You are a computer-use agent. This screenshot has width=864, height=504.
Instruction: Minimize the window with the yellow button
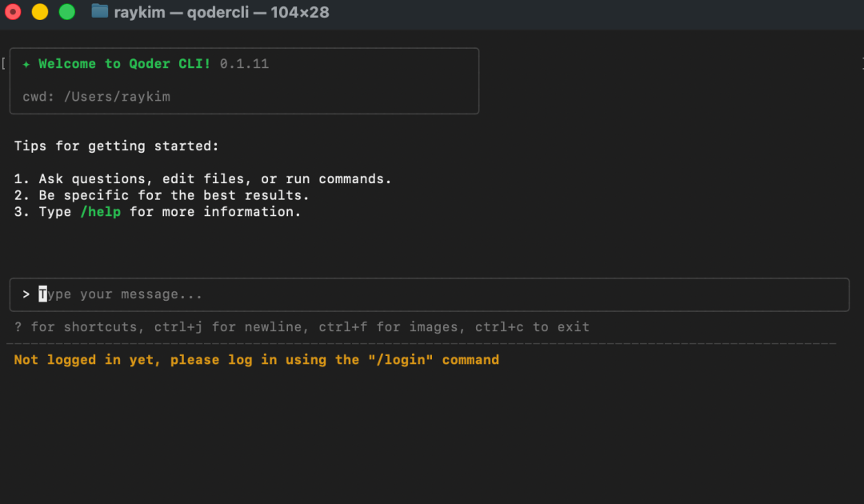click(39, 12)
